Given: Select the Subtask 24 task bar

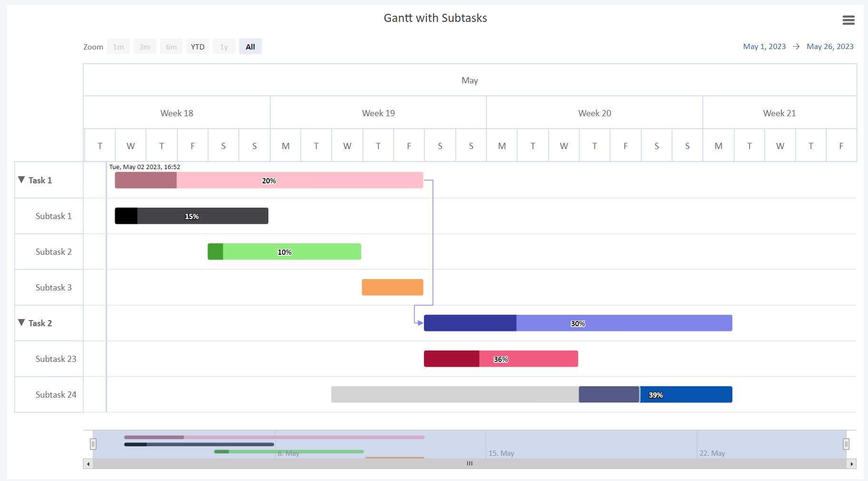Looking at the screenshot, I should (x=532, y=394).
